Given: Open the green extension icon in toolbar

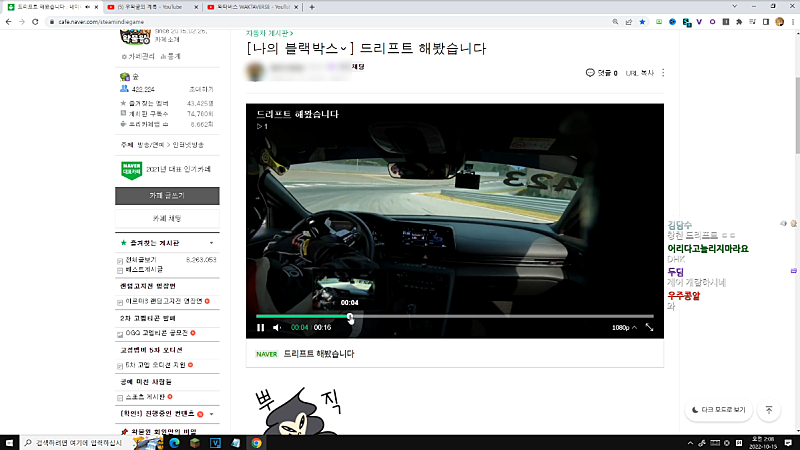Looking at the screenshot, I should (659, 22).
